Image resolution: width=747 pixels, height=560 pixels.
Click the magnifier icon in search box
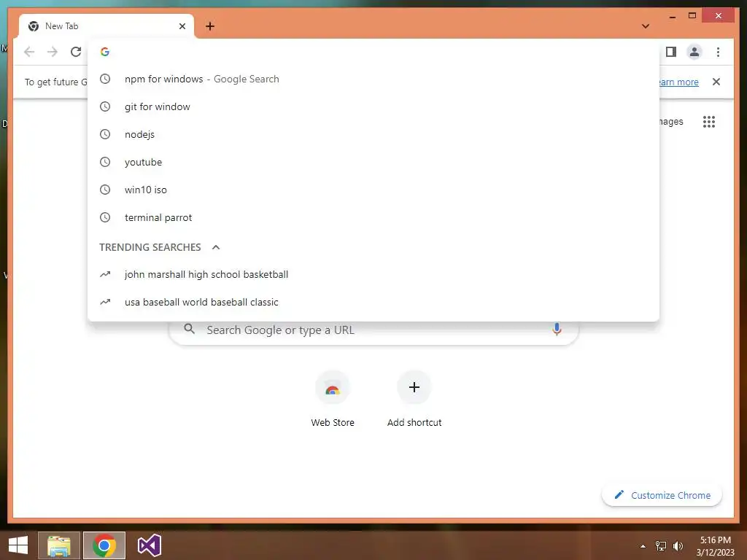coord(189,329)
